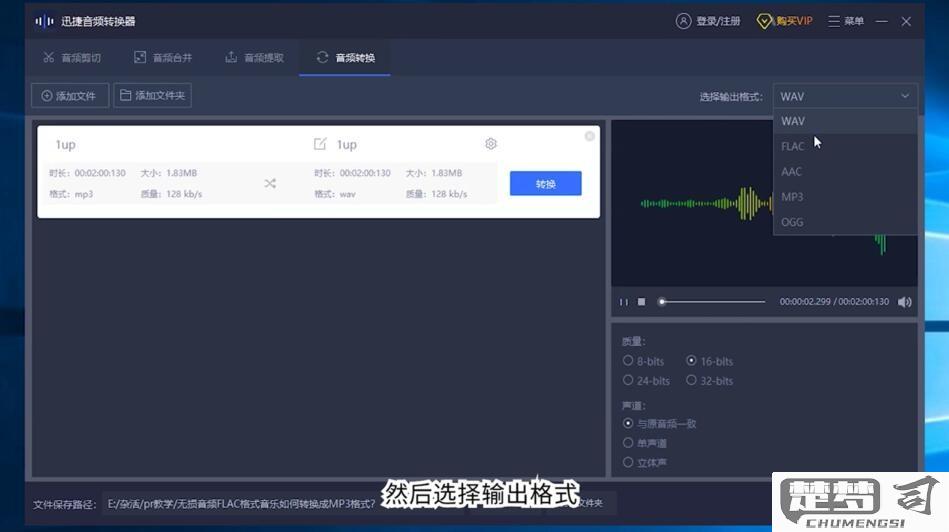
Task: Click the VIP diamond icon
Action: 764,21
